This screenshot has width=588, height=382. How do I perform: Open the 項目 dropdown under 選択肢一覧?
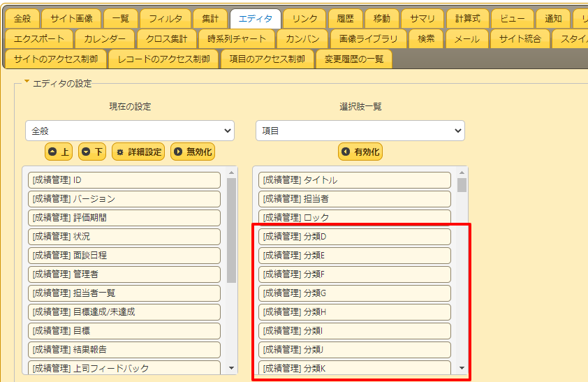[x=360, y=131]
